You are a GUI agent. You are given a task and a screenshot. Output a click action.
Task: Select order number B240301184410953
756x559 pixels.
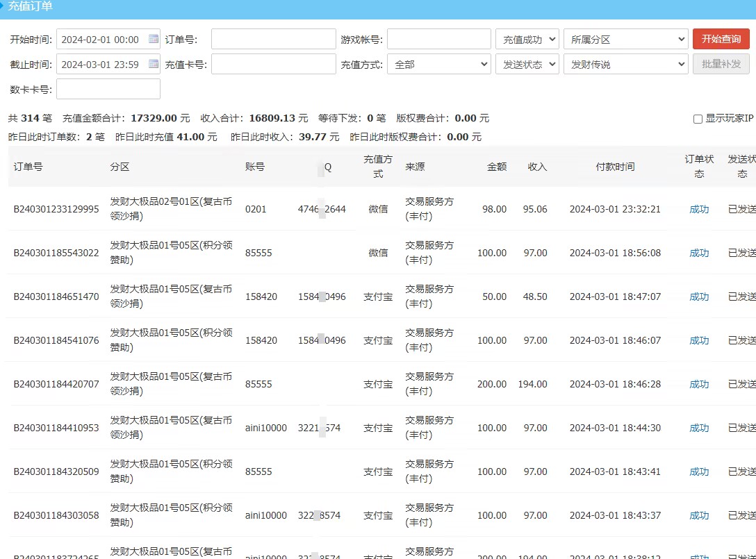coord(56,428)
